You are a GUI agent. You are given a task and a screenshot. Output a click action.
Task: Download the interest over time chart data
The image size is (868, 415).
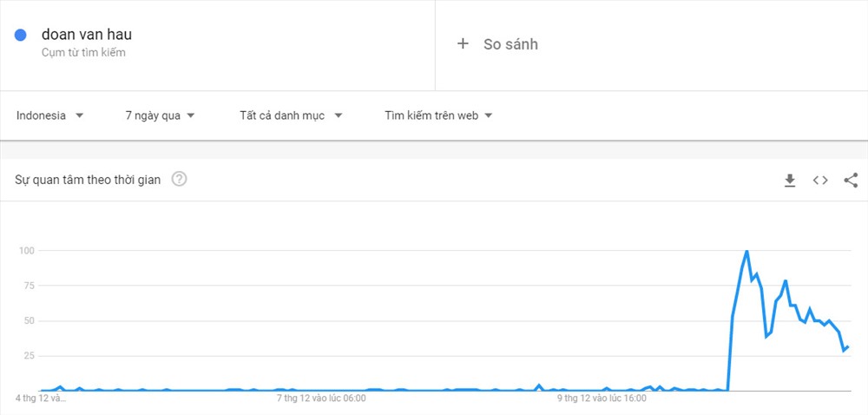coord(790,181)
